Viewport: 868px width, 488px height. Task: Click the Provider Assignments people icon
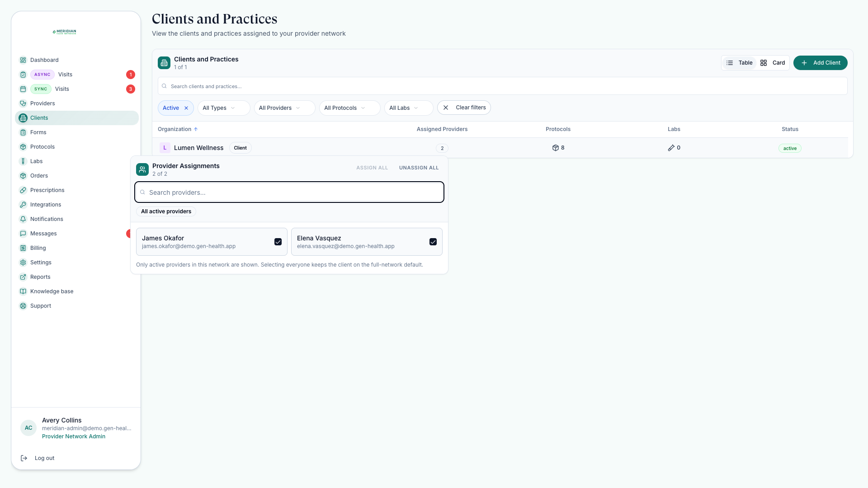coord(142,169)
